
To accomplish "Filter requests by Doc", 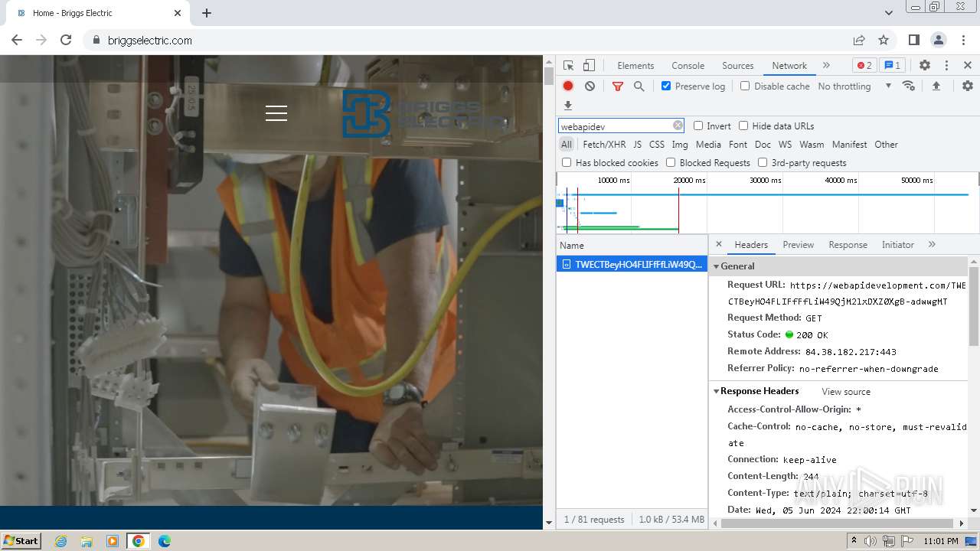I will pyautogui.click(x=763, y=144).
